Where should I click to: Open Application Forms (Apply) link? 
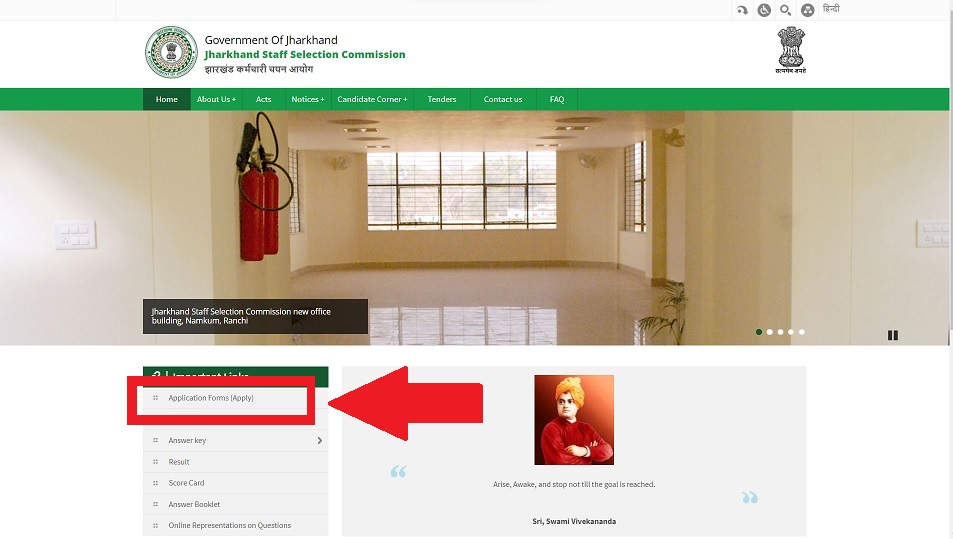211,398
